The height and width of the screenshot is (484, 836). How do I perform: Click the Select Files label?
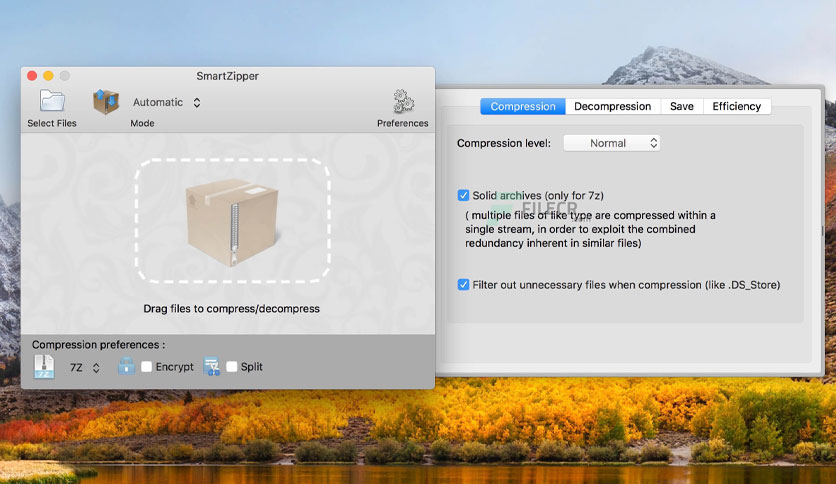[52, 123]
